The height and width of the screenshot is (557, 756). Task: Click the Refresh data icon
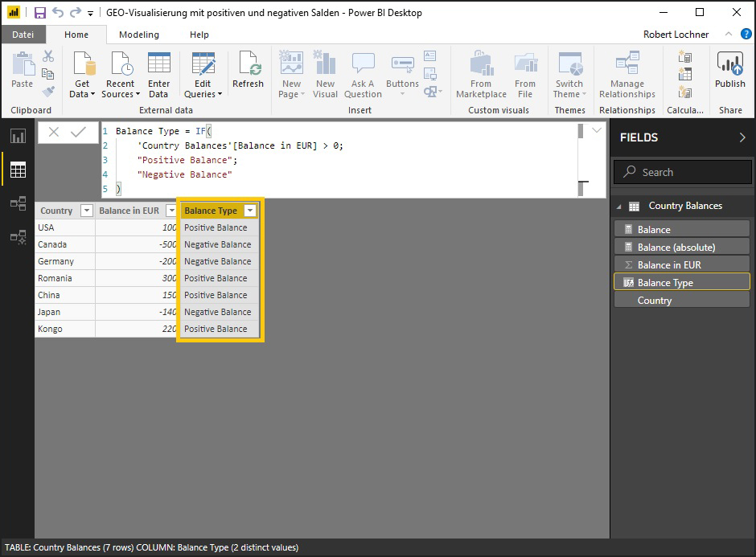click(x=248, y=71)
